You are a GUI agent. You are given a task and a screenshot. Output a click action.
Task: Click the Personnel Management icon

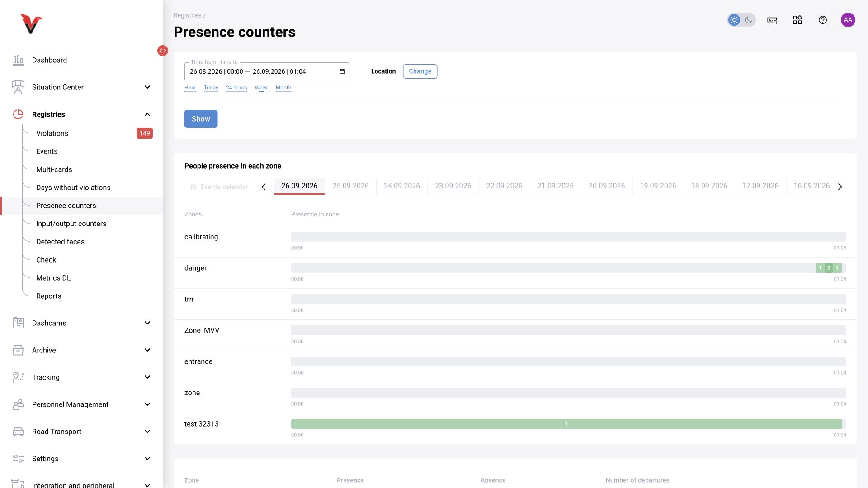click(x=18, y=404)
